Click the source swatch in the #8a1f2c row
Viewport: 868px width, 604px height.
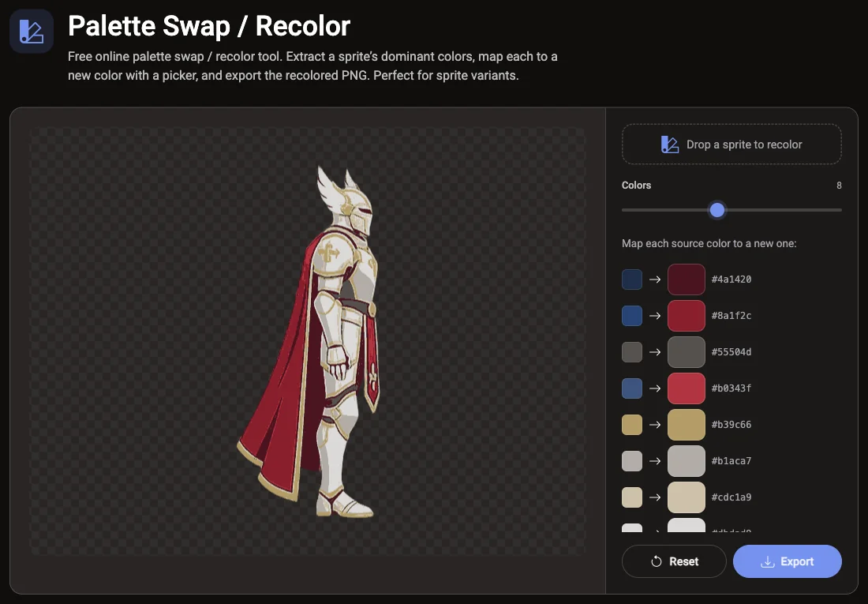(632, 316)
